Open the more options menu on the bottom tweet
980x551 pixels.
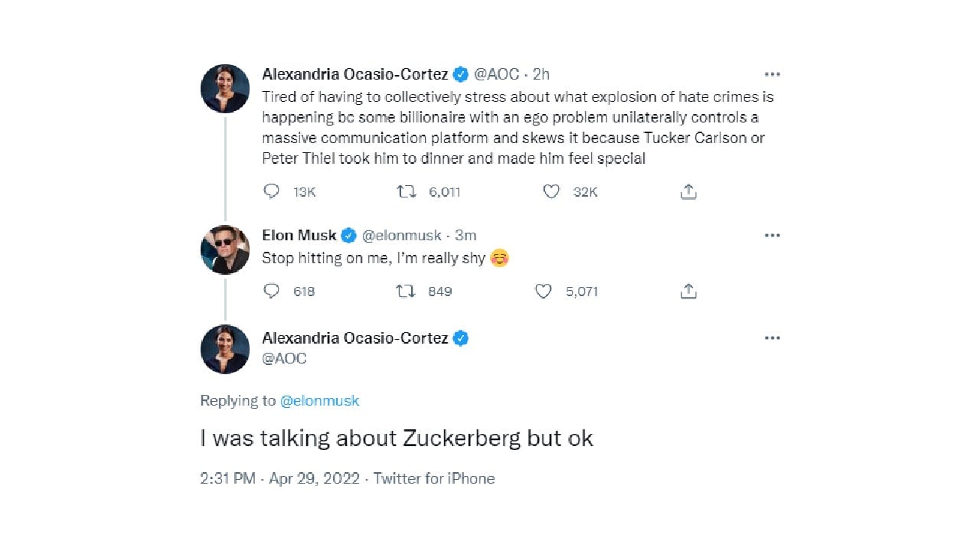coord(772,337)
